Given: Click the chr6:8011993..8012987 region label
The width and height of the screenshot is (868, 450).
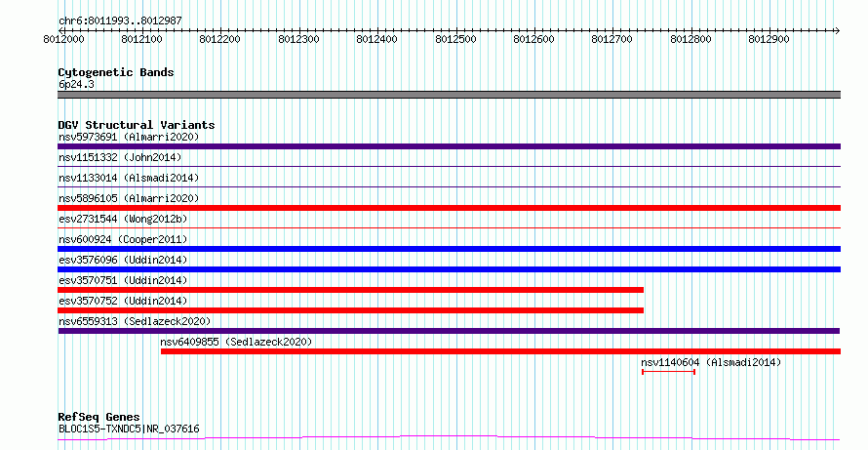Looking at the screenshot, I should (x=120, y=21).
